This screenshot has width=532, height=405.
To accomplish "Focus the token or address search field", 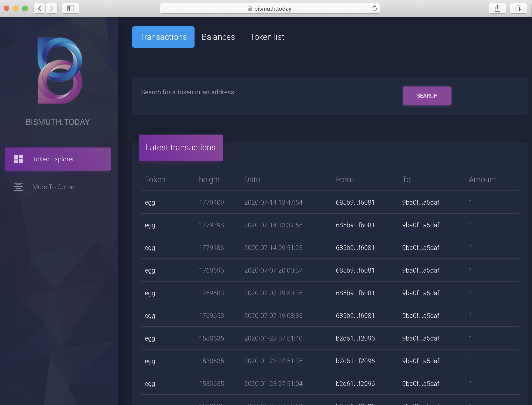I will coord(264,92).
